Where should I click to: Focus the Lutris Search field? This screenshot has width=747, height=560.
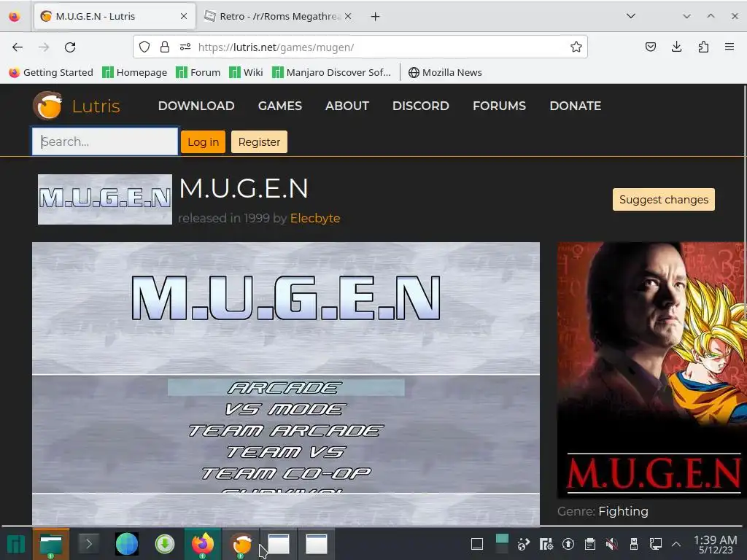(x=105, y=141)
